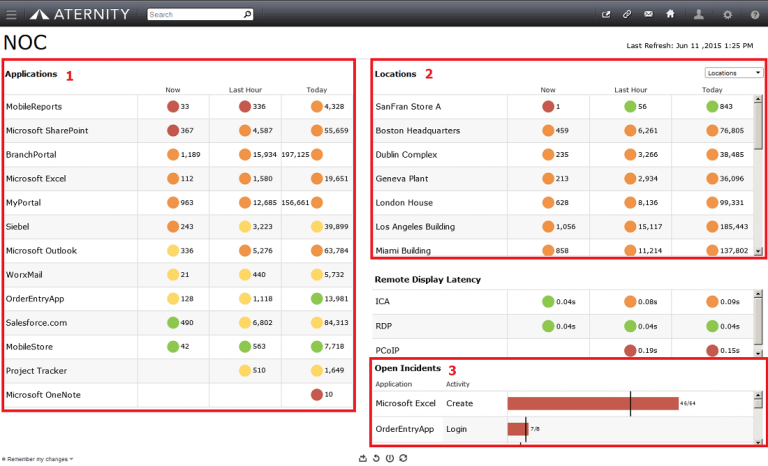Click the email envelope icon in header
The height and width of the screenshot is (466, 768).
[648, 14]
